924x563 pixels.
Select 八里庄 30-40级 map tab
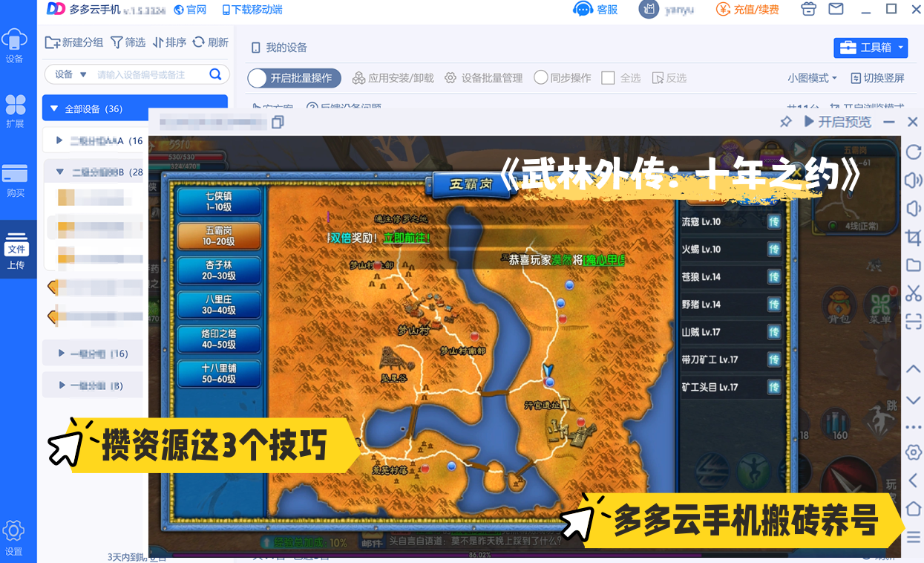tap(220, 305)
